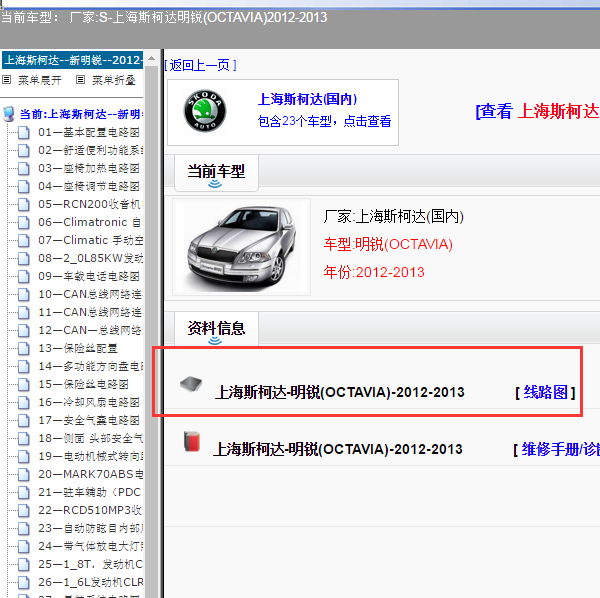Select tree item 18—侧面 头部安全气
The height and width of the screenshot is (598, 600).
91,438
